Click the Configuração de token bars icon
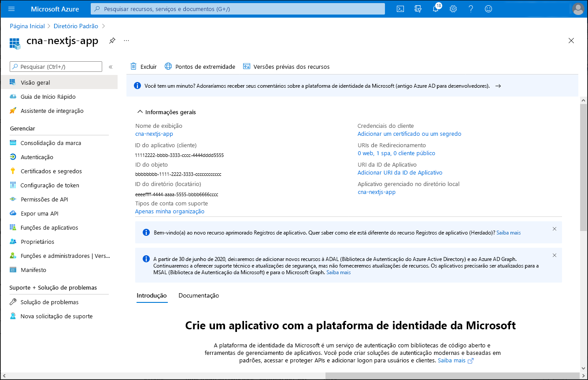Screen dimensions: 588x380 click(x=13, y=185)
